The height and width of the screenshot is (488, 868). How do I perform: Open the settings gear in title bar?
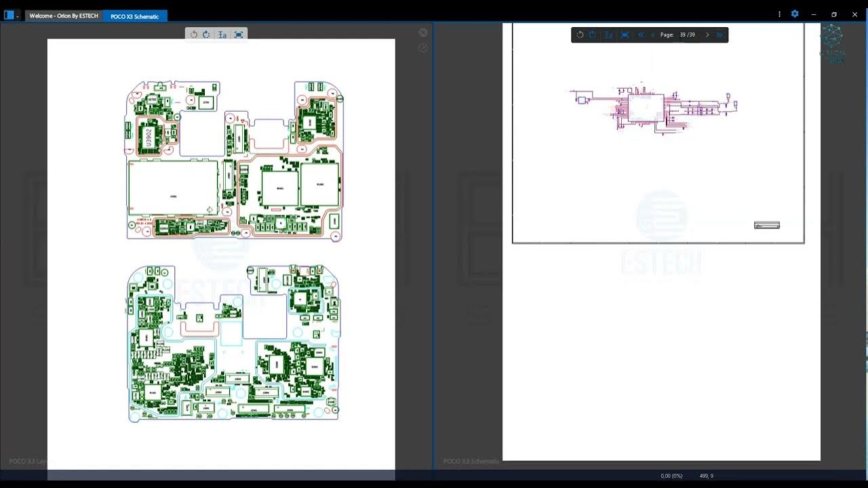(795, 14)
